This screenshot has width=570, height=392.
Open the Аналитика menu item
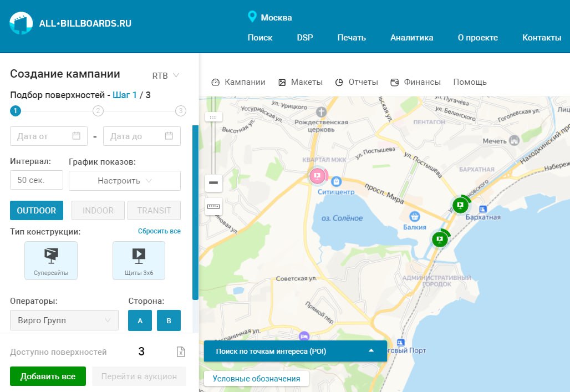click(x=412, y=38)
